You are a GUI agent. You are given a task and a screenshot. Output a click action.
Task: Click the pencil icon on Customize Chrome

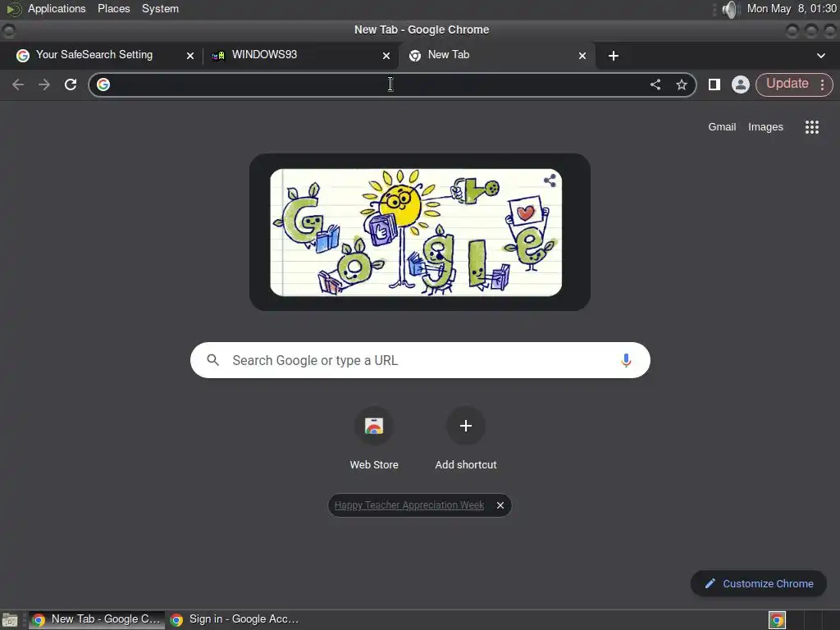pyautogui.click(x=710, y=583)
